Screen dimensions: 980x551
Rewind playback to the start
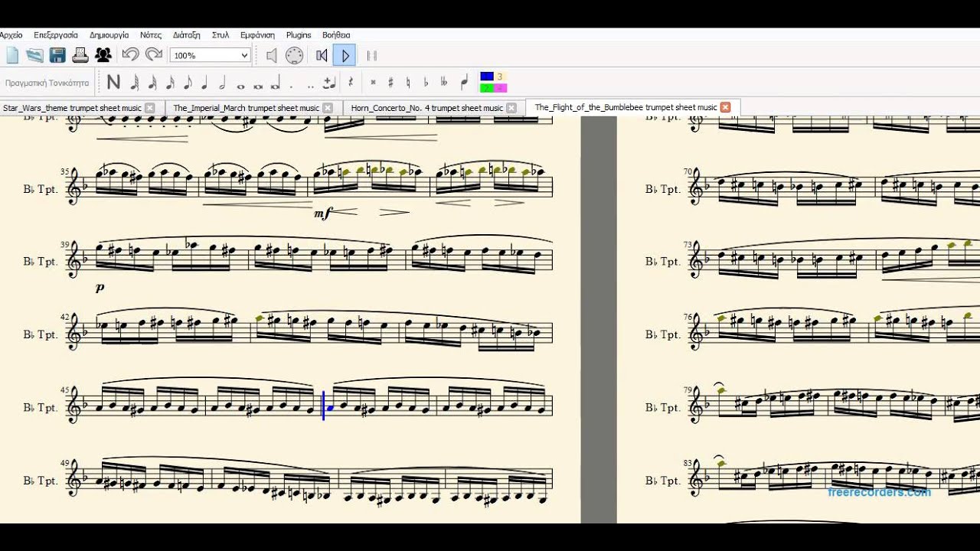[322, 55]
